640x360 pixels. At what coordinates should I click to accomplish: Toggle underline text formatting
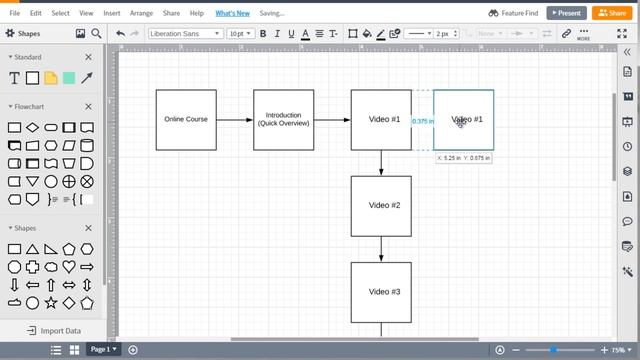[x=291, y=34]
